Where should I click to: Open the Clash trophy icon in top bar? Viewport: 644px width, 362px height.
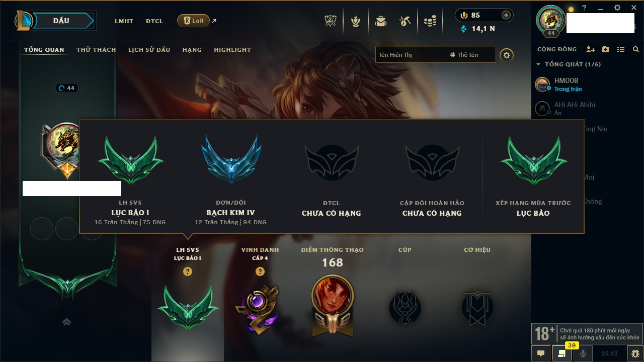[331, 21]
